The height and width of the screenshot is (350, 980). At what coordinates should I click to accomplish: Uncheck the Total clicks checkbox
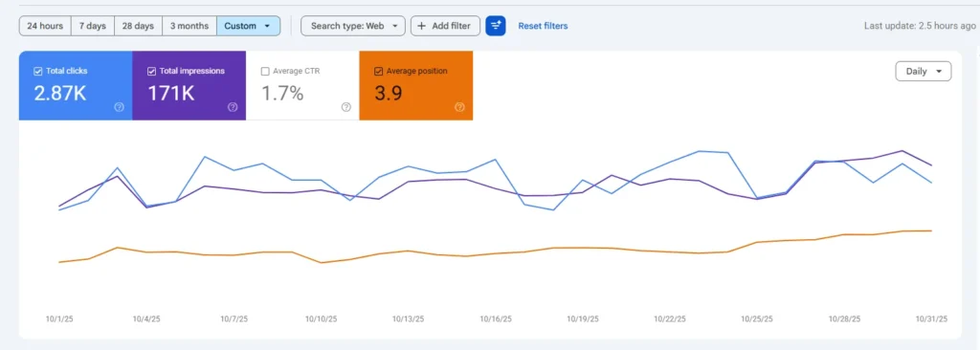[37, 72]
